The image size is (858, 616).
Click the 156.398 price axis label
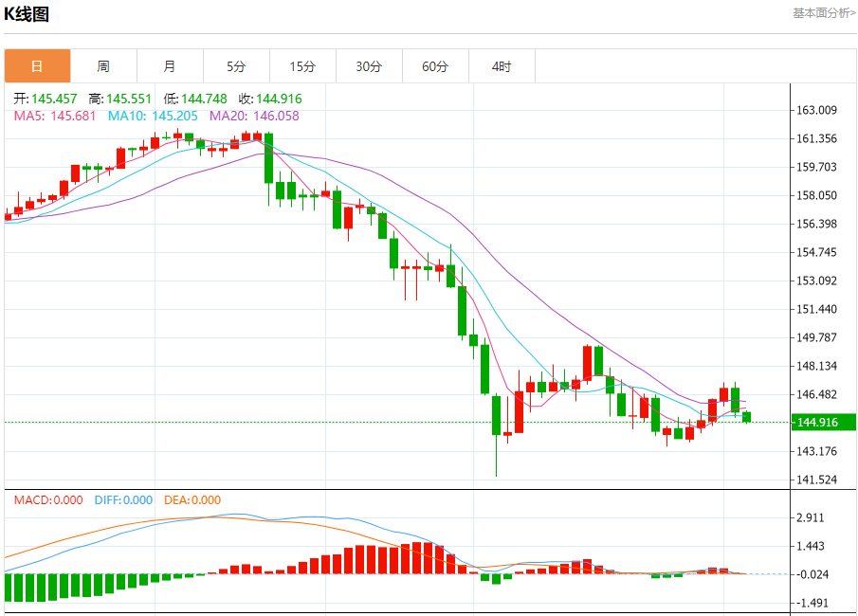pyautogui.click(x=816, y=225)
